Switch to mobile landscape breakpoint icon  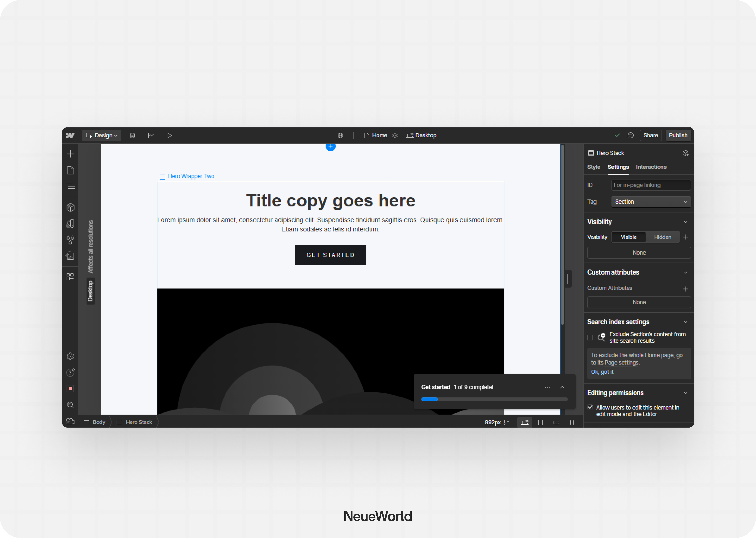(x=556, y=422)
